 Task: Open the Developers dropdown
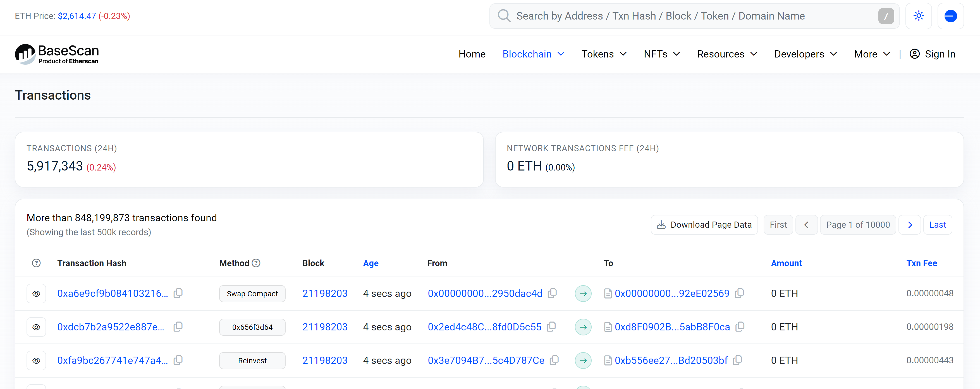coord(805,54)
